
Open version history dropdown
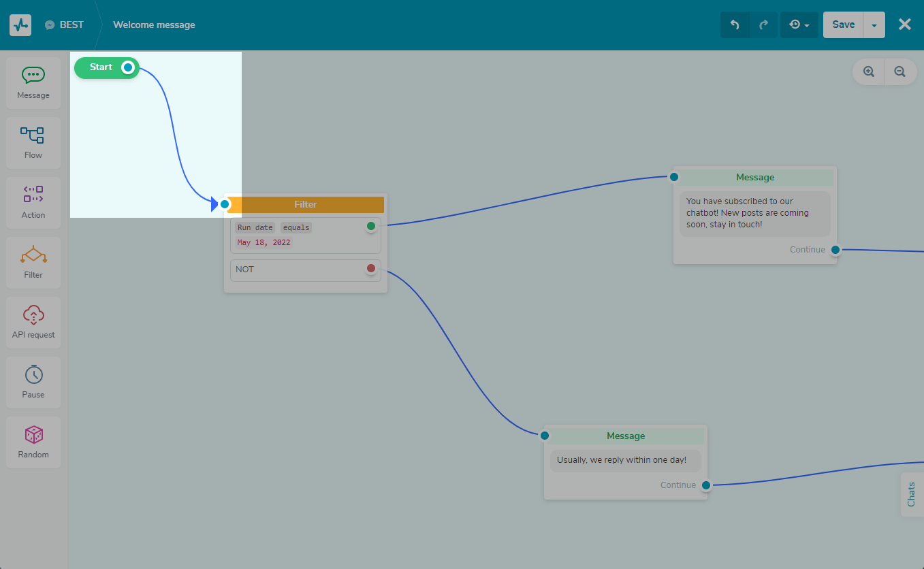point(799,25)
